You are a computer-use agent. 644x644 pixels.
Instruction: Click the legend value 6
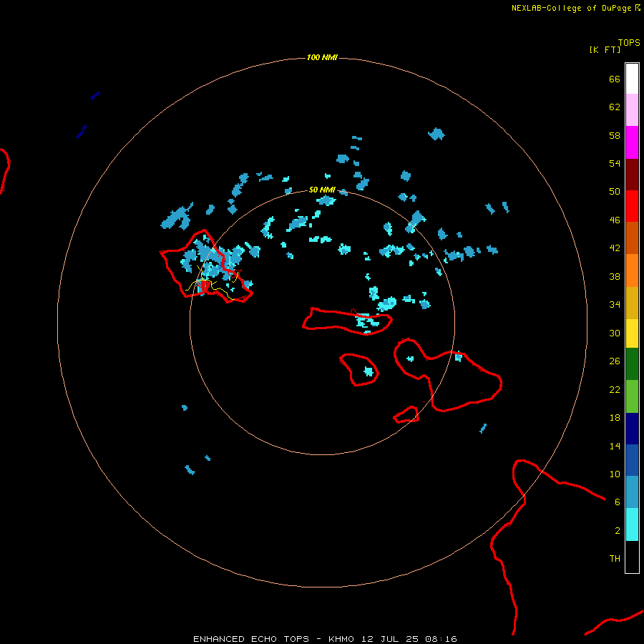pyautogui.click(x=618, y=502)
